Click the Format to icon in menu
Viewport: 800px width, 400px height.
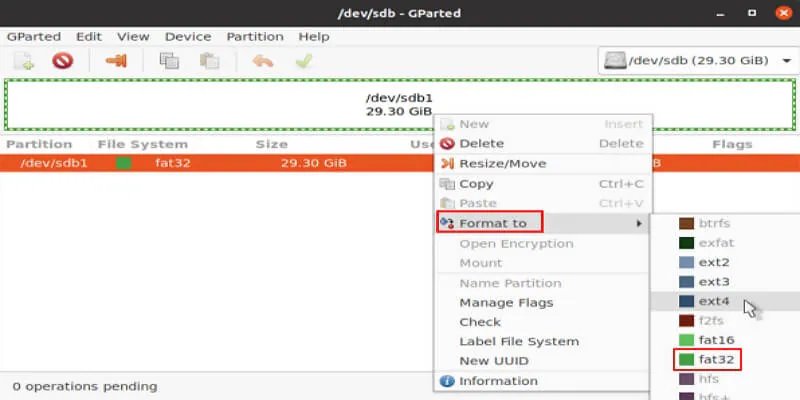(447, 223)
